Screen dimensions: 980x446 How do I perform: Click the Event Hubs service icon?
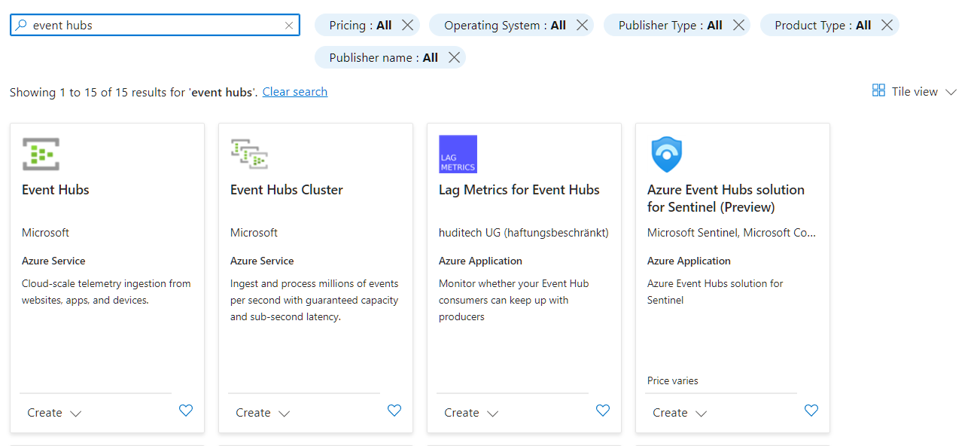[x=41, y=154]
